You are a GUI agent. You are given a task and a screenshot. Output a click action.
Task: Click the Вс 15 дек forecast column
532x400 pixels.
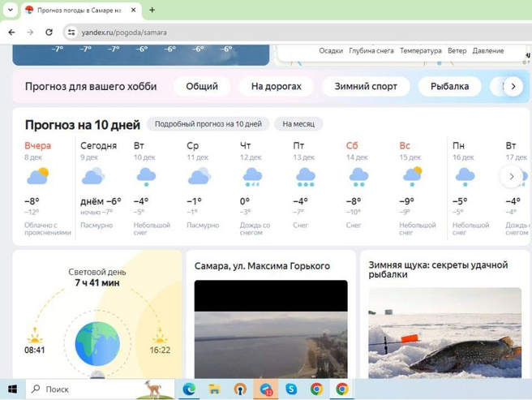[417, 188]
